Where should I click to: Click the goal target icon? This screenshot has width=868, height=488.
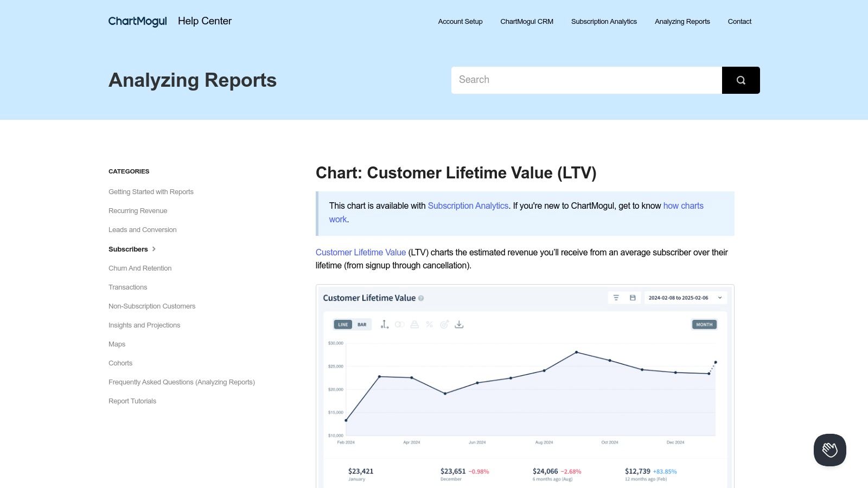[x=444, y=324]
